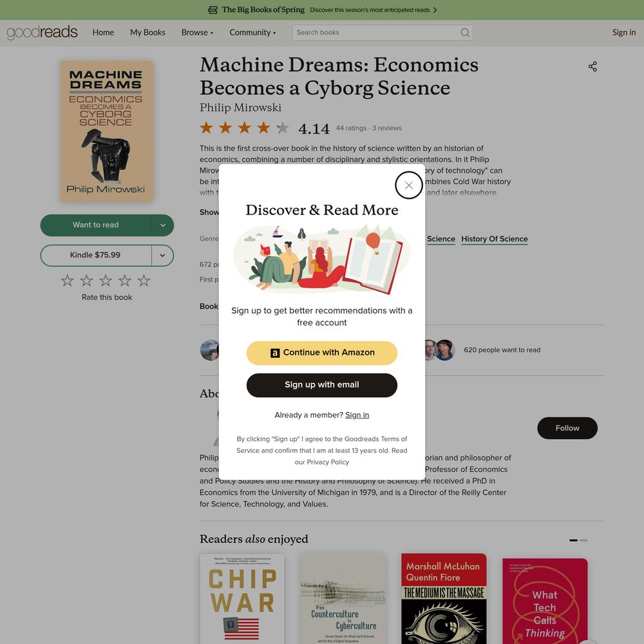This screenshot has width=644, height=644.
Task: Open the Big Books of Spring banner arrow
Action: click(435, 10)
